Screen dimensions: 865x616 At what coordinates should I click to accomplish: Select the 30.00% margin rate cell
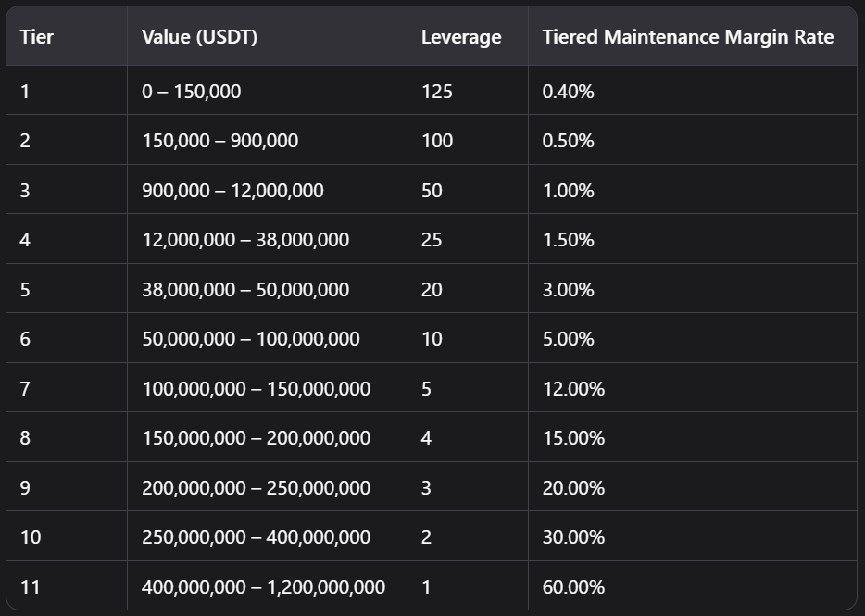point(573,537)
